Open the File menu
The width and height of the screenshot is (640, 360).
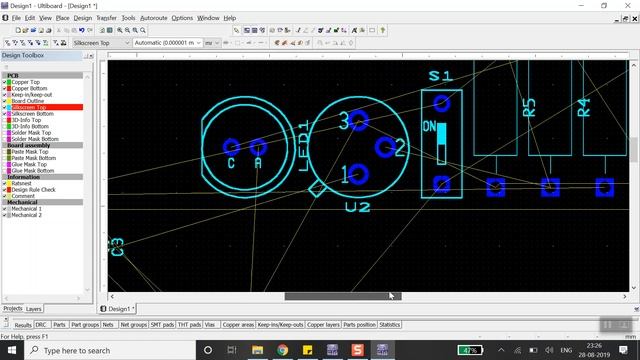click(x=16, y=18)
